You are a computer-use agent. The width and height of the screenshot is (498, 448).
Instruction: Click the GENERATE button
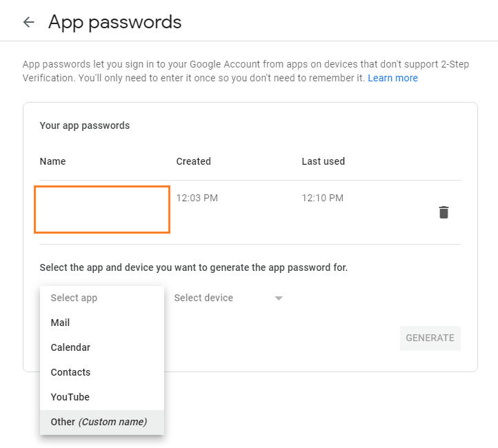pyautogui.click(x=430, y=338)
